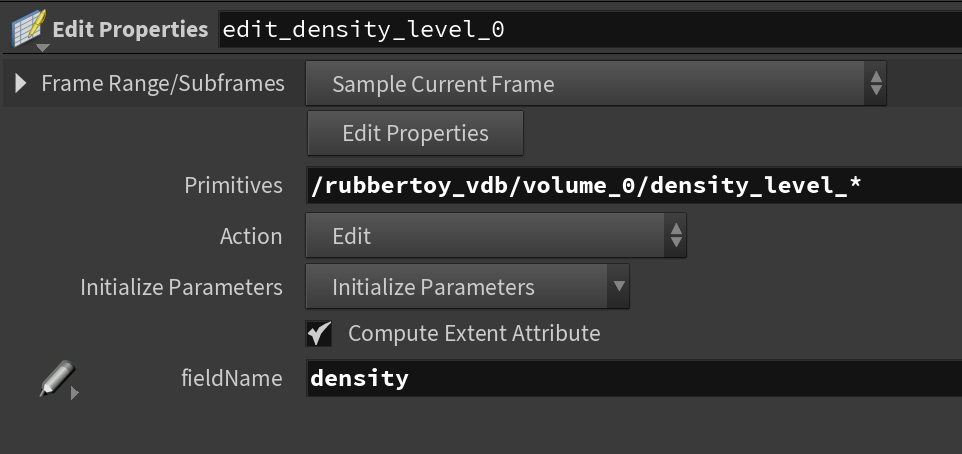Viewport: 962px width, 454px height.
Task: Focus the edit_density_level_0 node name field
Action: click(590, 29)
